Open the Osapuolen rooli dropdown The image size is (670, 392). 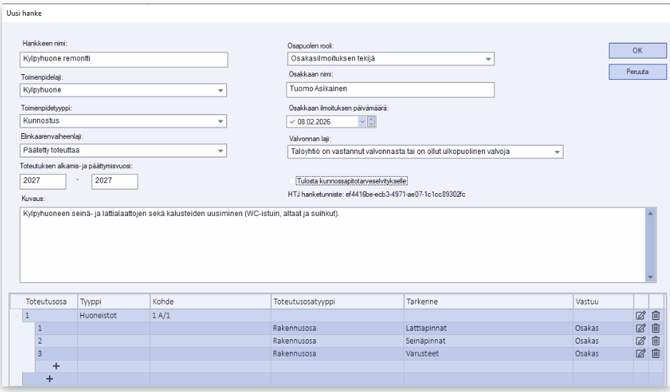coord(488,59)
